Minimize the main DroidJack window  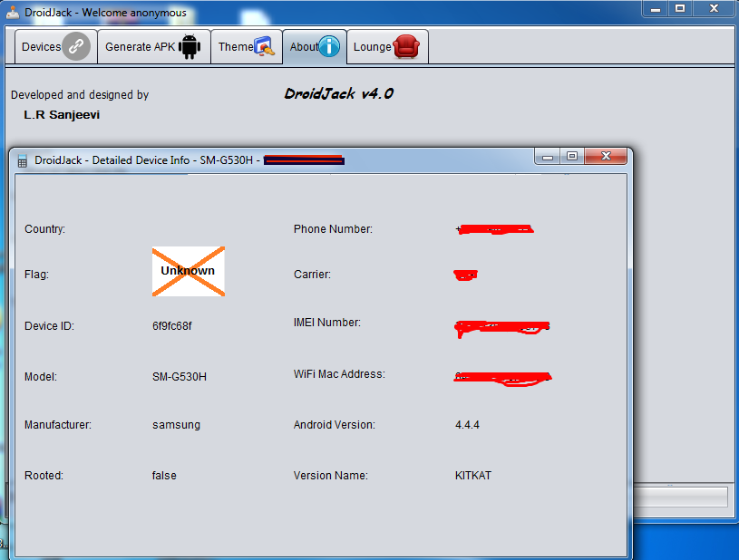(655, 8)
